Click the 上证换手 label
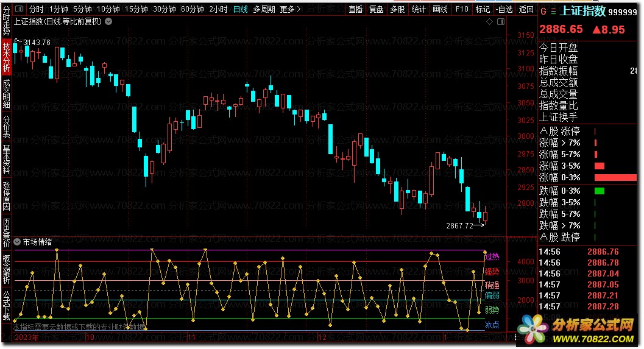The image size is (644, 349). pyautogui.click(x=558, y=117)
